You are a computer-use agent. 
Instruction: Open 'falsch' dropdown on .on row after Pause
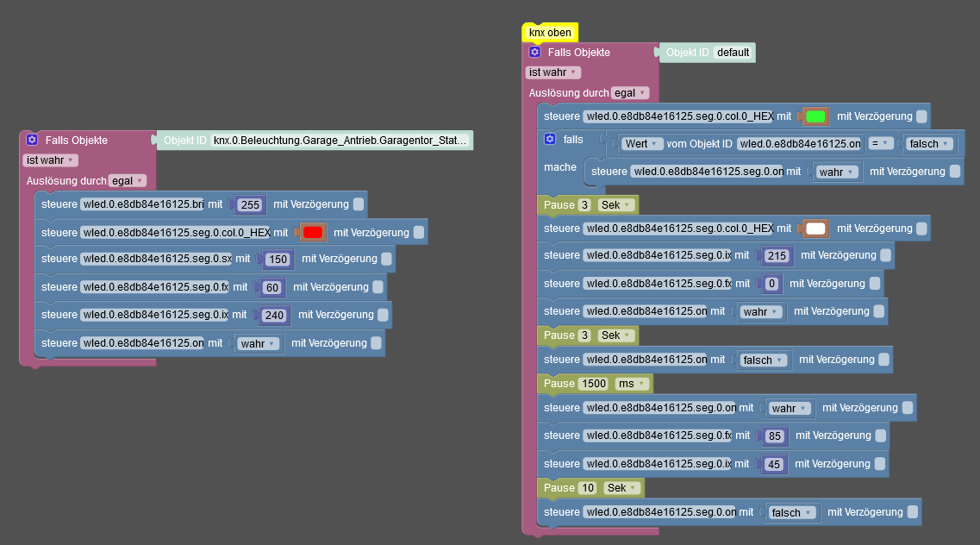764,360
